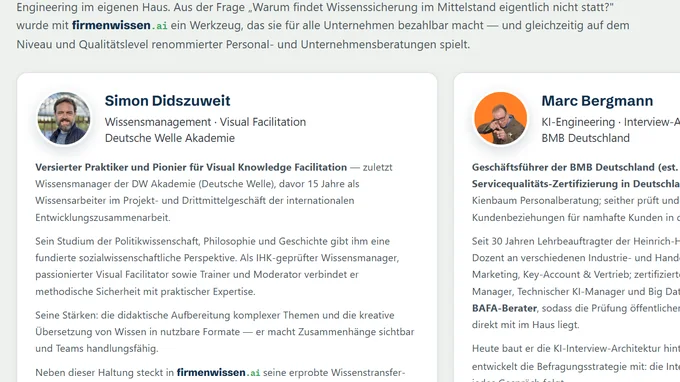The image size is (680, 382).
Task: Select bold text 'BAFA-Berater'
Action: click(x=504, y=308)
